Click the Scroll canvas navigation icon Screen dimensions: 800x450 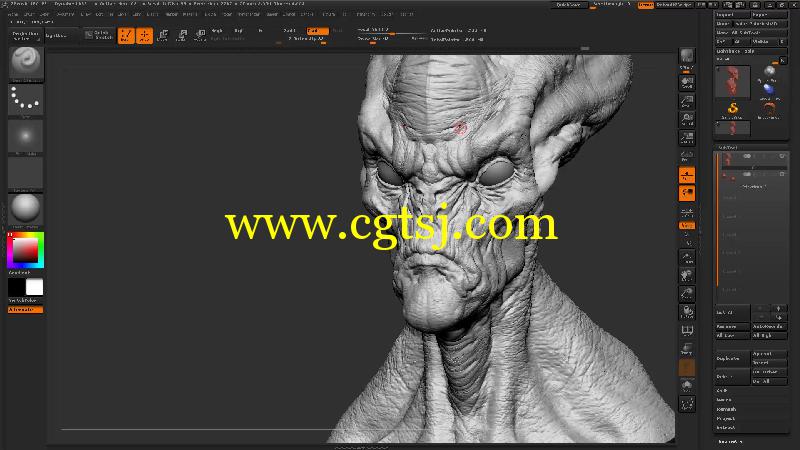tap(687, 83)
